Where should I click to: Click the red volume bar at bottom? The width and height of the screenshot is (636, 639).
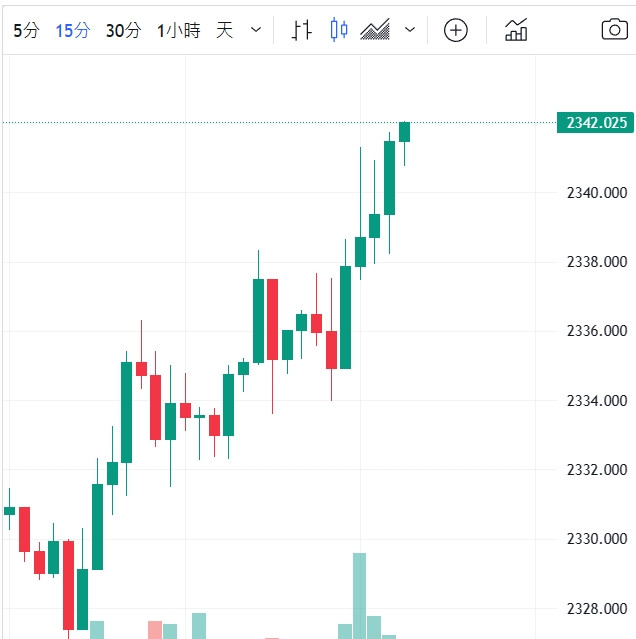click(154, 629)
